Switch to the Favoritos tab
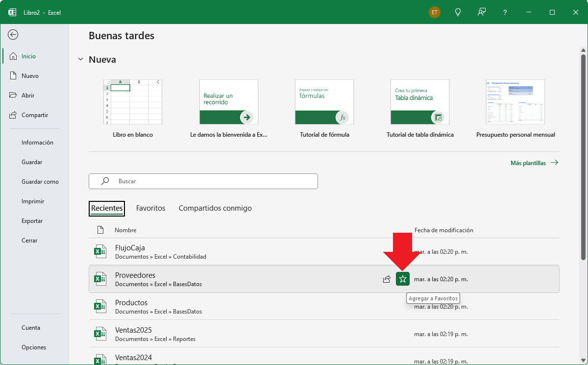The image size is (588, 365). pyautogui.click(x=150, y=208)
